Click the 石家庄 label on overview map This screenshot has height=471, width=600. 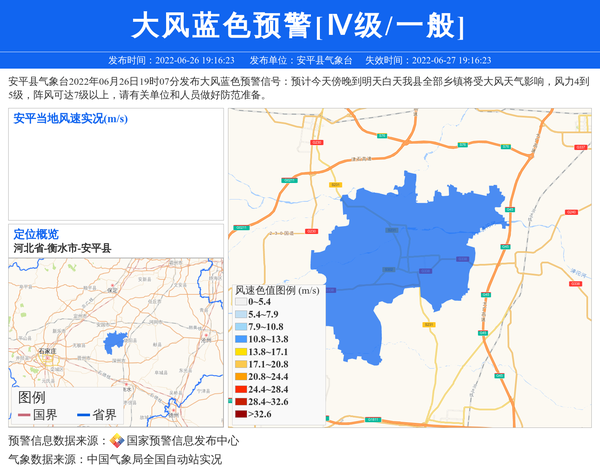click(x=47, y=351)
